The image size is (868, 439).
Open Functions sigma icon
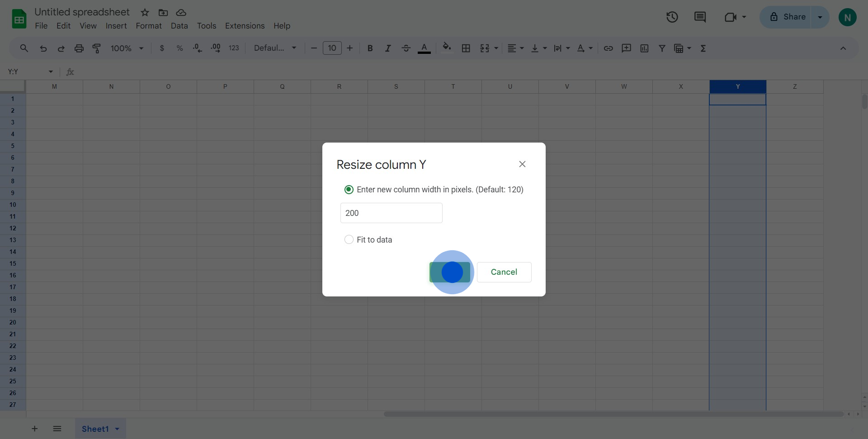click(703, 48)
